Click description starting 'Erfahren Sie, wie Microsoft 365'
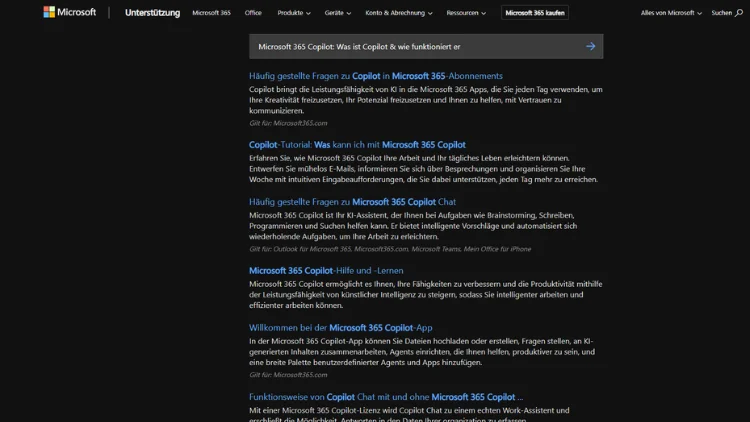 click(423, 168)
